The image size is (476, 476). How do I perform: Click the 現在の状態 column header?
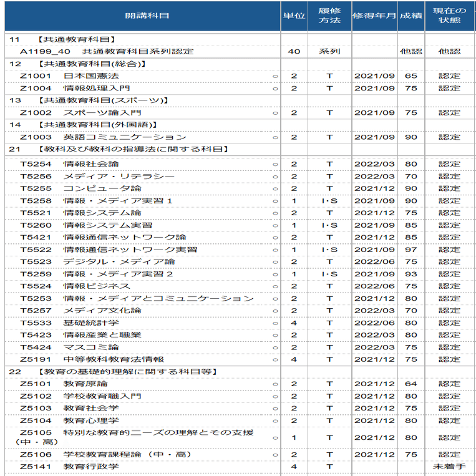tap(449, 16)
